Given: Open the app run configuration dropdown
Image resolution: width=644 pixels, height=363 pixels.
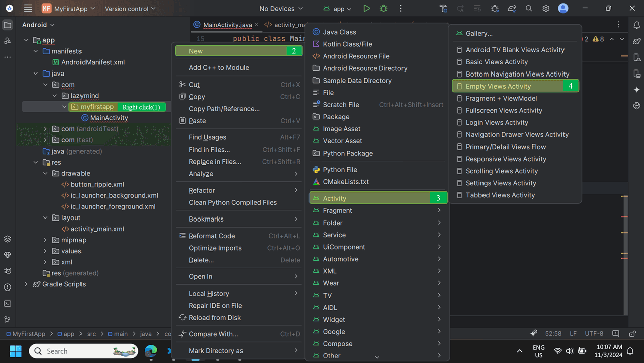Looking at the screenshot, I should click(337, 9).
